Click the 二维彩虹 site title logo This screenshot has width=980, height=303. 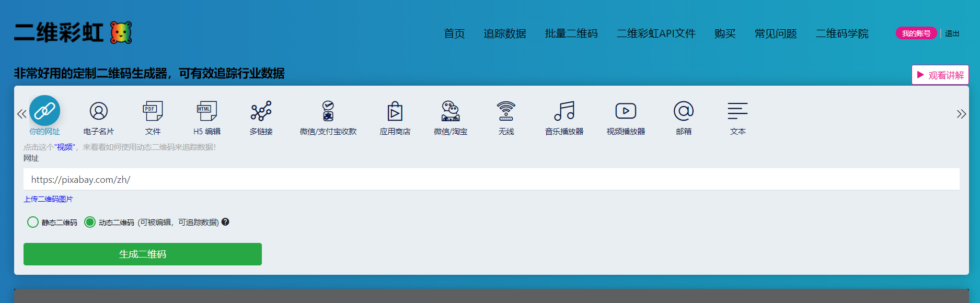[59, 32]
